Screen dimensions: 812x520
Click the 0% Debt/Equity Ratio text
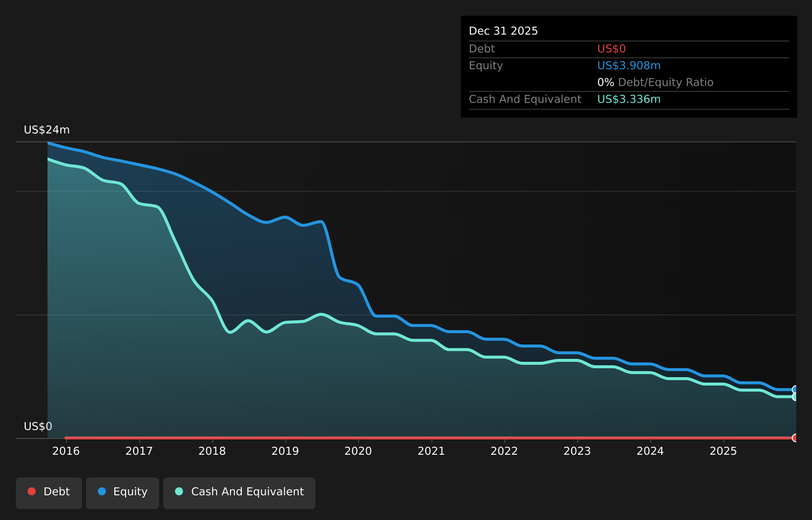tap(655, 83)
